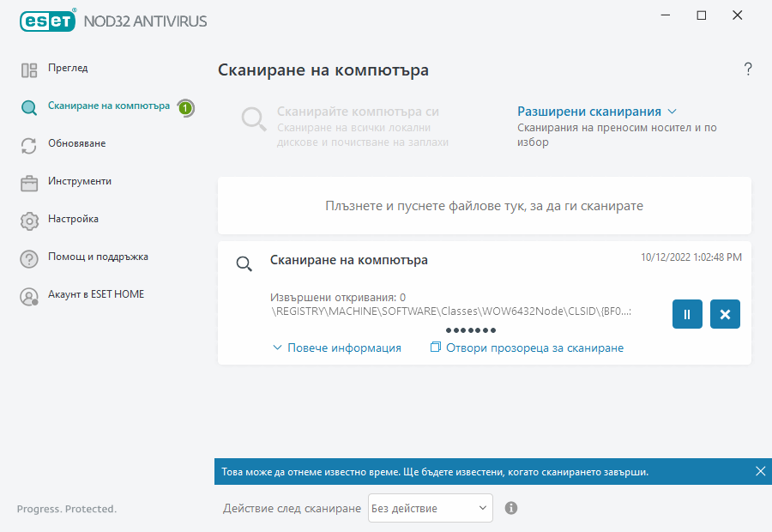Click the large scan magnifier icon in the content area
772x532 pixels.
coord(253,120)
